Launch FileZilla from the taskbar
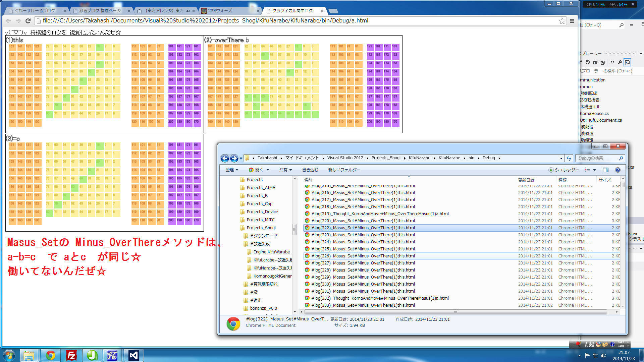Screen dimensions: 644x362 [x=71, y=355]
